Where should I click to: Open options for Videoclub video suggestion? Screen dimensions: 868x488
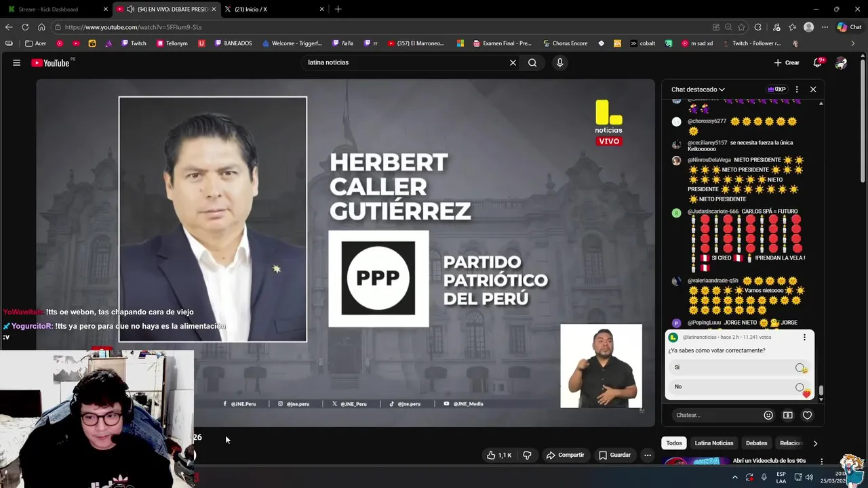tap(821, 462)
